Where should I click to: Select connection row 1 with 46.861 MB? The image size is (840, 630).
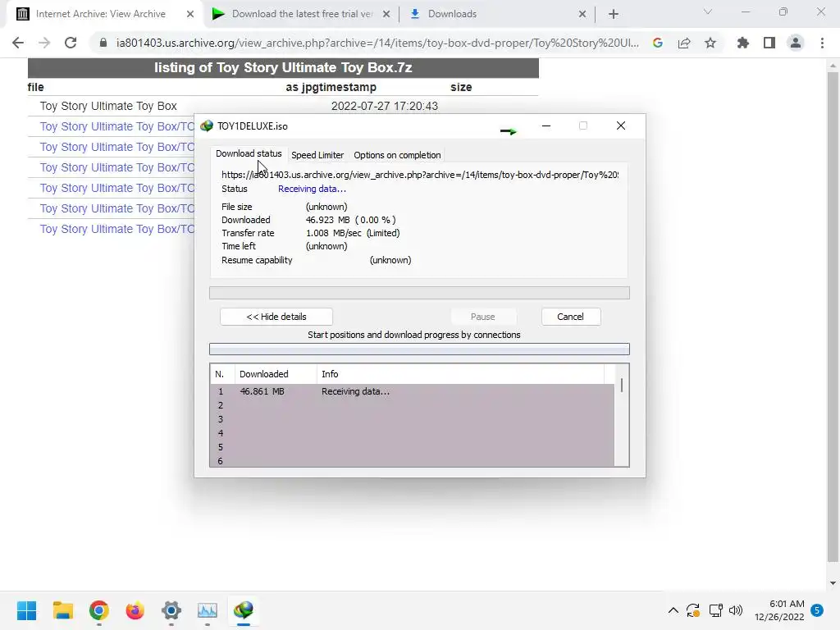[412, 391]
